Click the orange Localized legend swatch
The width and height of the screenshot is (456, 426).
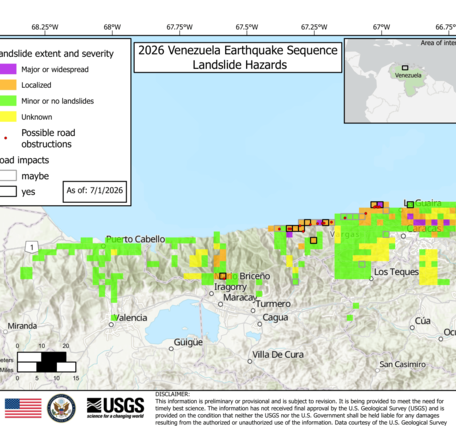tap(8, 85)
